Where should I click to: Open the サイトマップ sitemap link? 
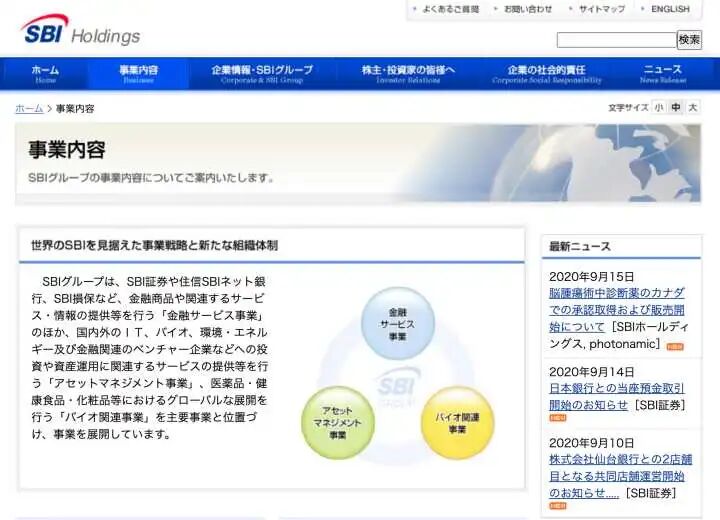[602, 9]
